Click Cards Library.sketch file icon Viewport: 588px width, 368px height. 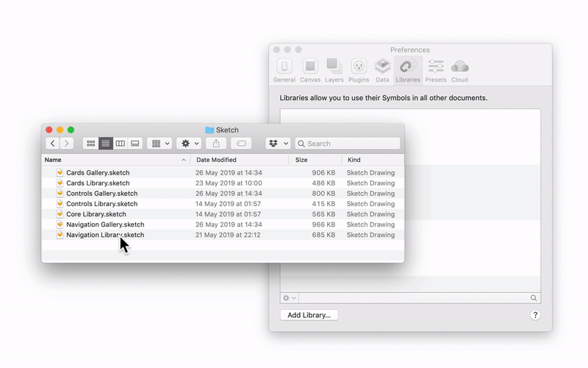coord(60,183)
